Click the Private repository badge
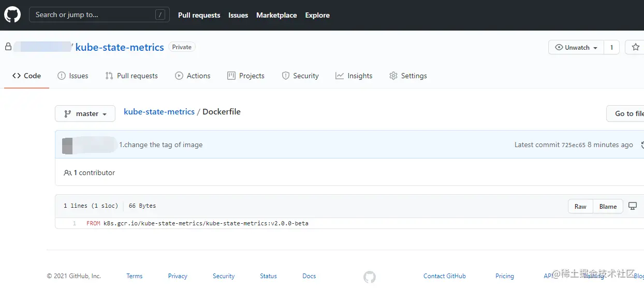The width and height of the screenshot is (644, 288). pyautogui.click(x=182, y=47)
